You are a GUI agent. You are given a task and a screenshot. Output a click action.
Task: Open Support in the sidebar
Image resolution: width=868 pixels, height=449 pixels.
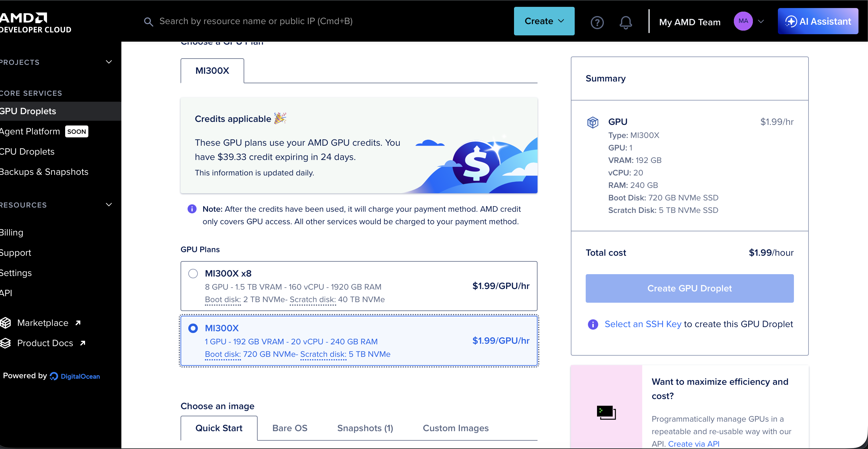pyautogui.click(x=15, y=253)
